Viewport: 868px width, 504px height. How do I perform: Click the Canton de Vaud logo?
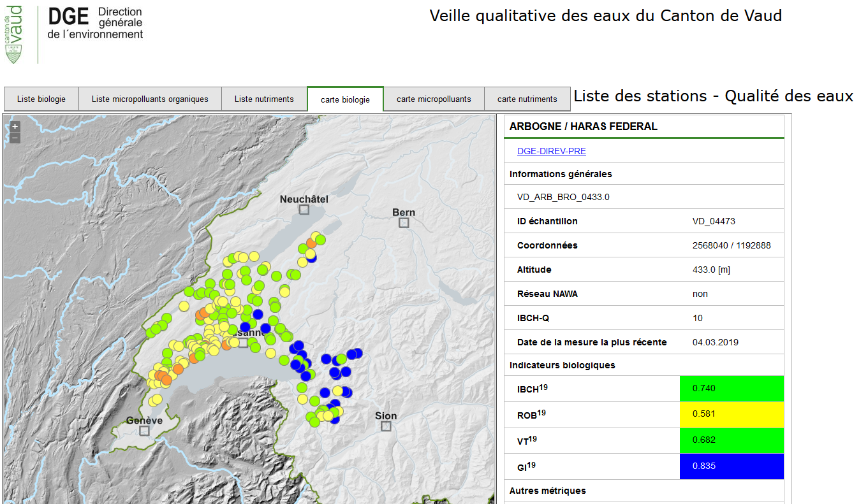tap(14, 34)
